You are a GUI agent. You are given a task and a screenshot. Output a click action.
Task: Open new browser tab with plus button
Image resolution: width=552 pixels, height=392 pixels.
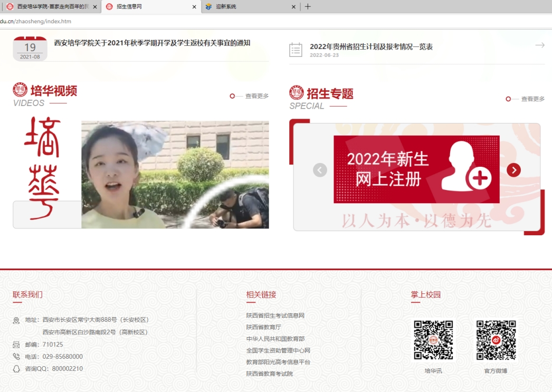point(308,7)
